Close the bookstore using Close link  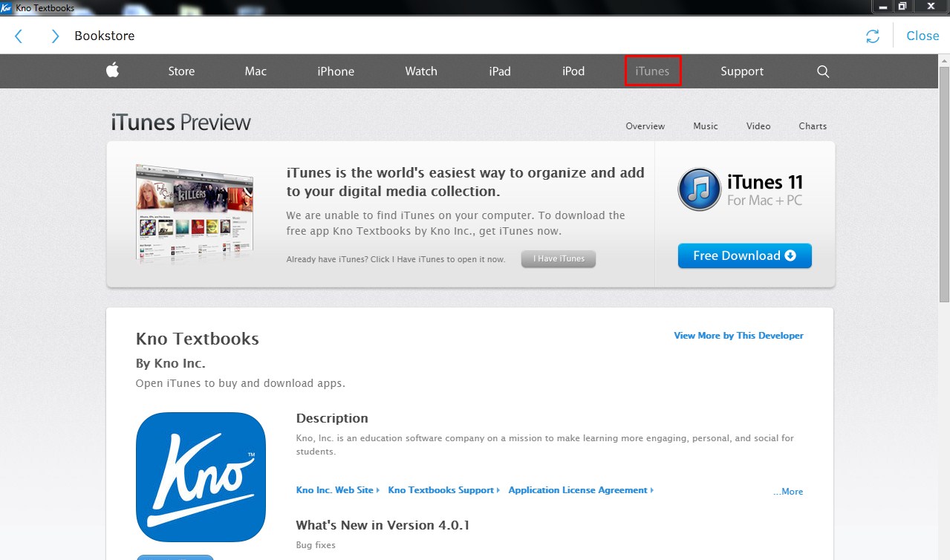pos(923,36)
